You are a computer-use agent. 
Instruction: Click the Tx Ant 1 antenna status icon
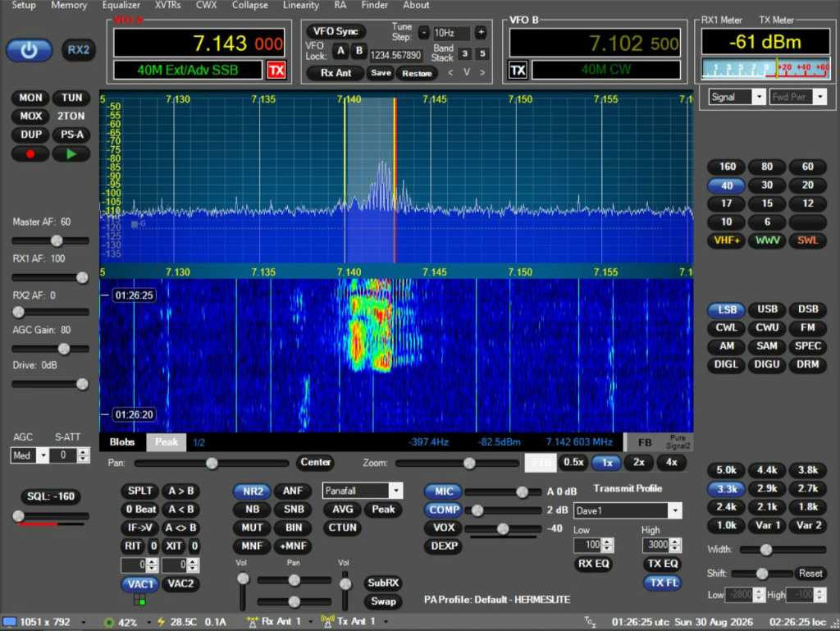tap(326, 621)
